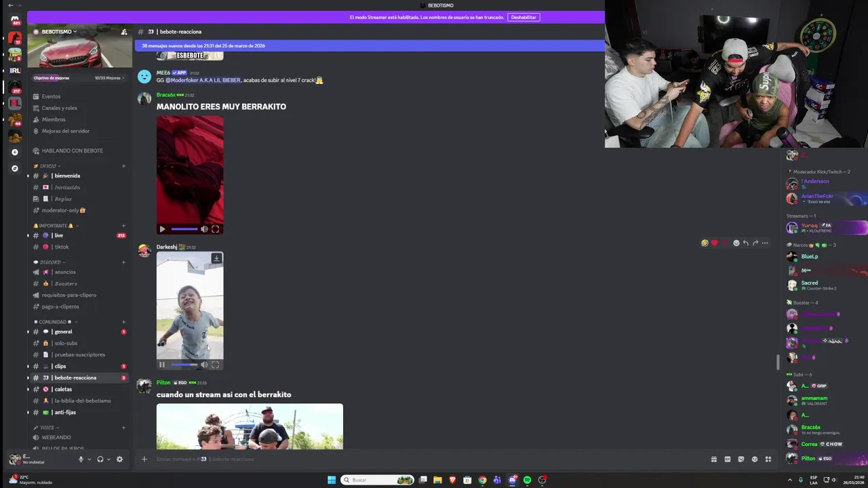Download the Darkeshj video via download icon
The height and width of the screenshot is (488, 868).
point(216,258)
